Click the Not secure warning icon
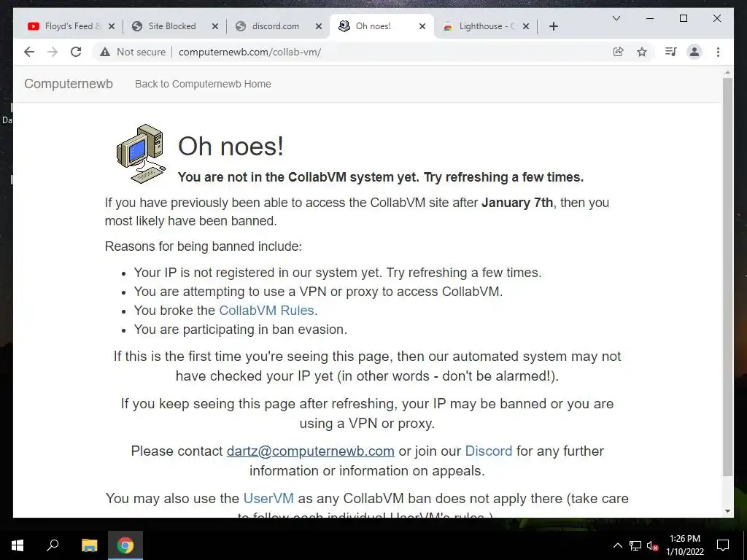 105,52
